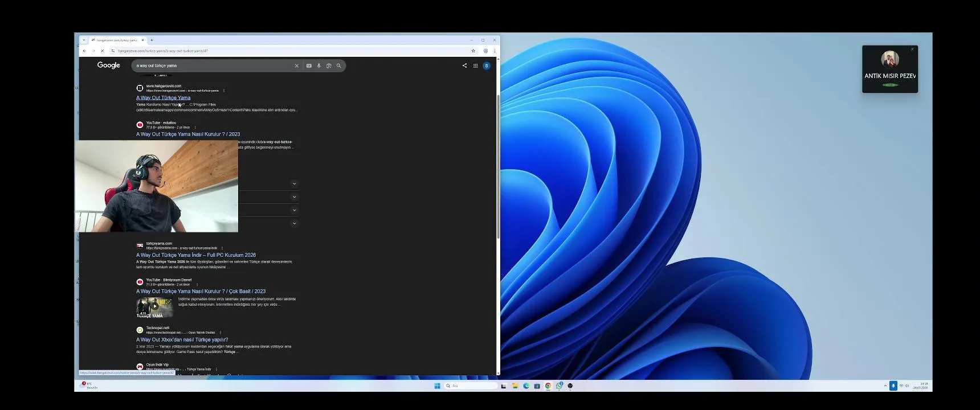The height and width of the screenshot is (410, 980).
Task: Bookmark this page with the star
Action: pyautogui.click(x=473, y=51)
